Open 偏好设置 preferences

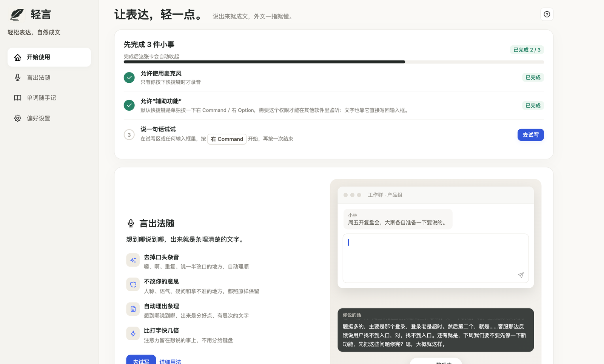pyautogui.click(x=49, y=118)
